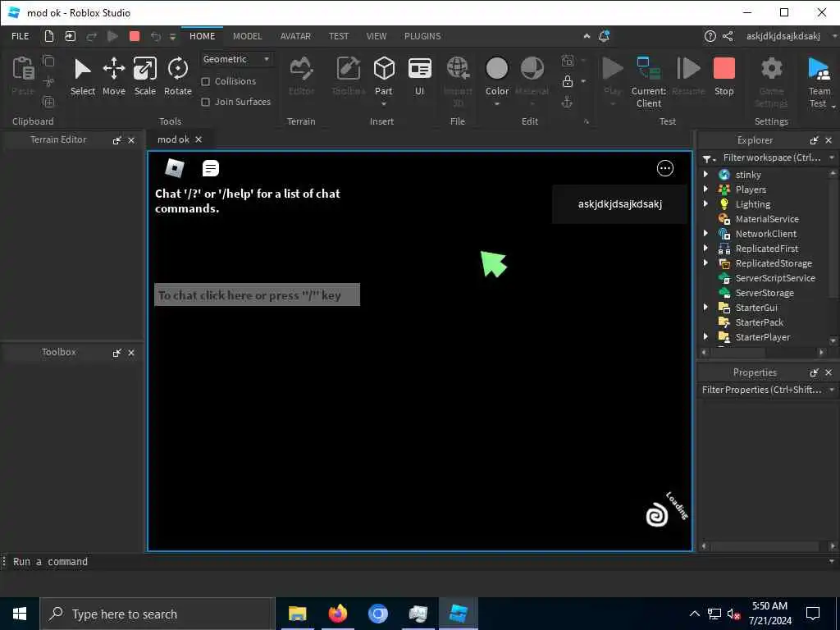Select the mod ok document tab
The width and height of the screenshot is (840, 630).
pyautogui.click(x=173, y=139)
